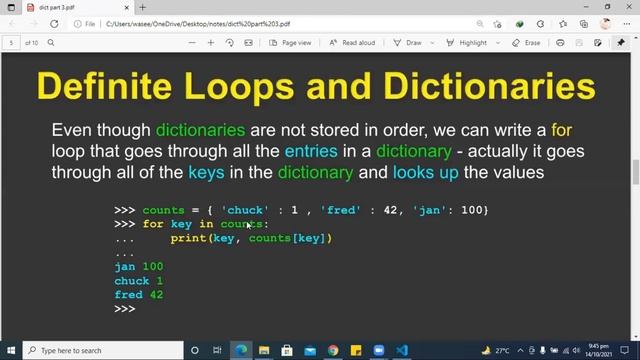Search the PDF with the find icon
This screenshot has height=360, width=640.
(x=51, y=42)
